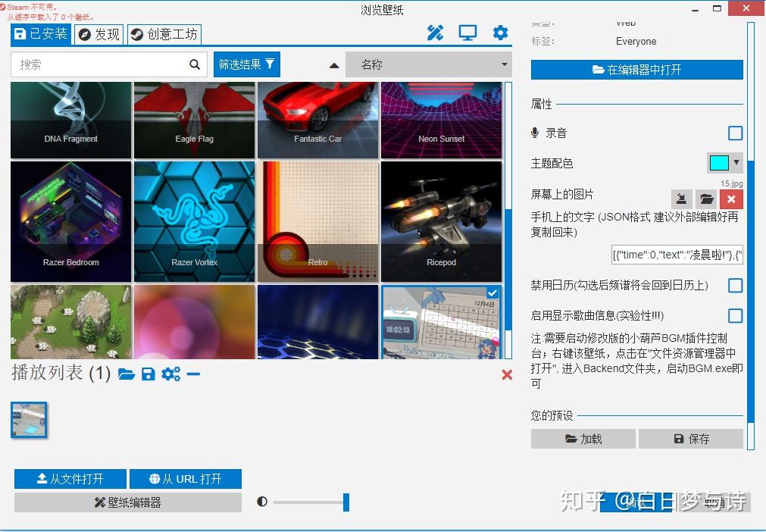Browse folder for screen picture
Screen dimensions: 766x532
point(706,199)
